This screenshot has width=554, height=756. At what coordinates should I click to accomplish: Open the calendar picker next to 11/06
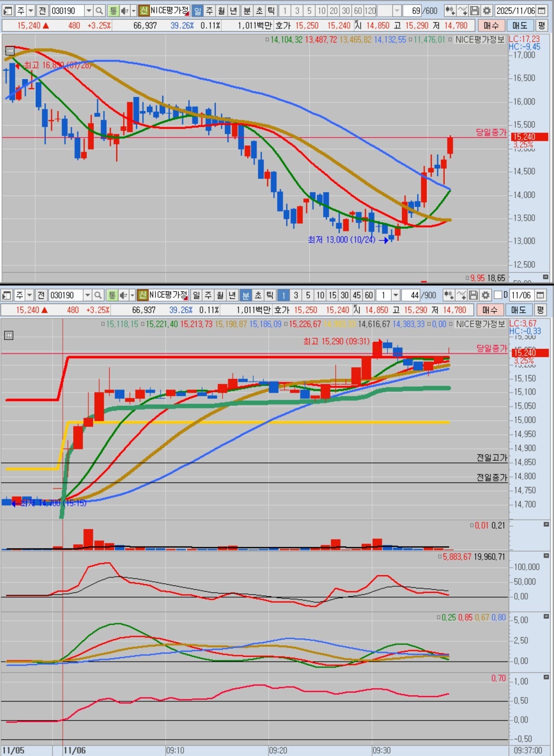(x=540, y=295)
